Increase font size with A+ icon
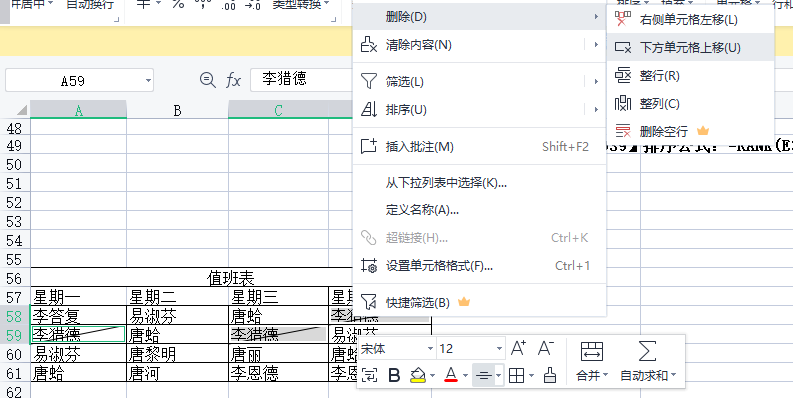793x398 pixels. (x=518, y=348)
